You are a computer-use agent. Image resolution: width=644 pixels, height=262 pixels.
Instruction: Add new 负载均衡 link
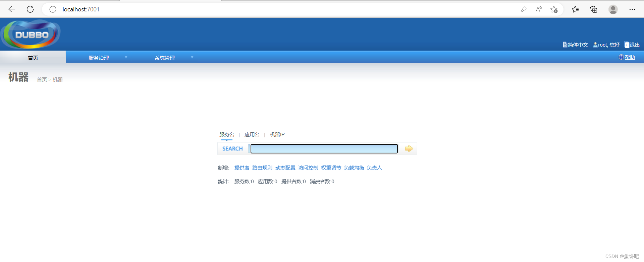pyautogui.click(x=354, y=168)
